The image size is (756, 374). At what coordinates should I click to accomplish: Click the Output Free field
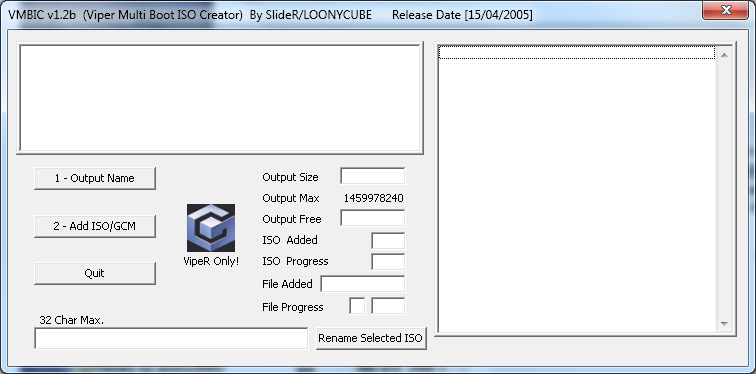[373, 218]
